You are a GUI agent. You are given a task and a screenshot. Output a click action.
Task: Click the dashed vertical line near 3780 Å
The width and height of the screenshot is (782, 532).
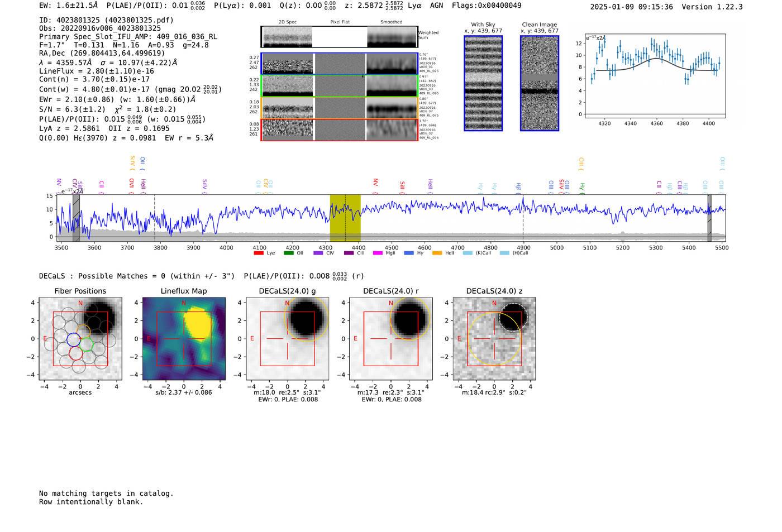(x=155, y=218)
